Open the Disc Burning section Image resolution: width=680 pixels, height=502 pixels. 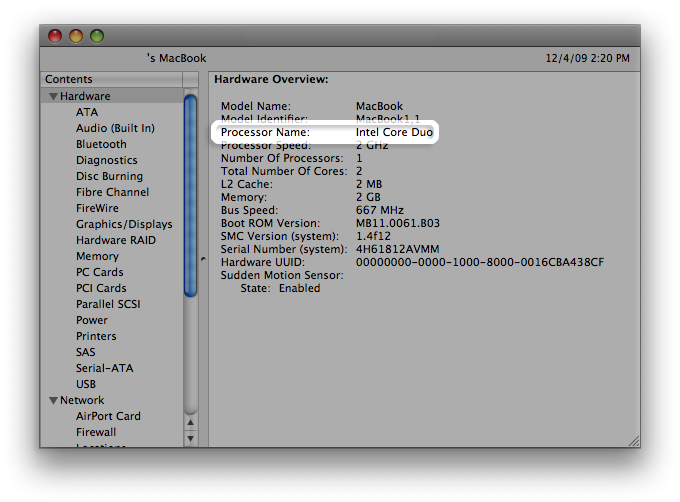point(109,176)
